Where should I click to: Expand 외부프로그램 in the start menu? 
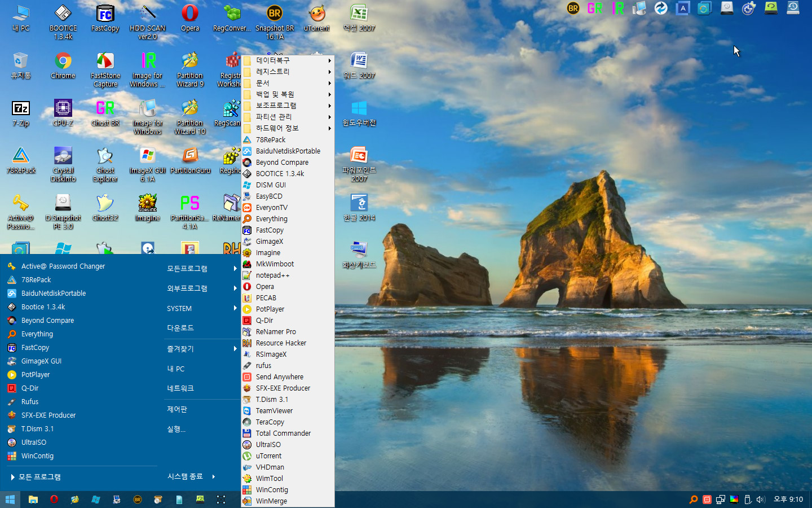tap(201, 288)
